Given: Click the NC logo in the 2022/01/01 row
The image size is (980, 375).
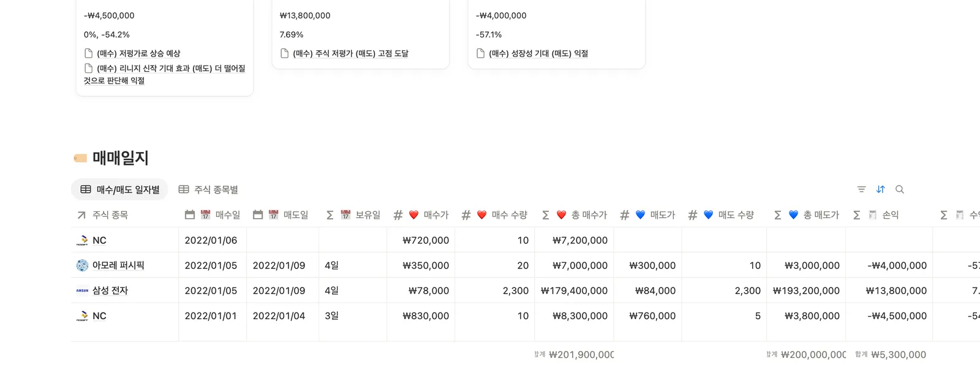Looking at the screenshot, I should (x=82, y=316).
